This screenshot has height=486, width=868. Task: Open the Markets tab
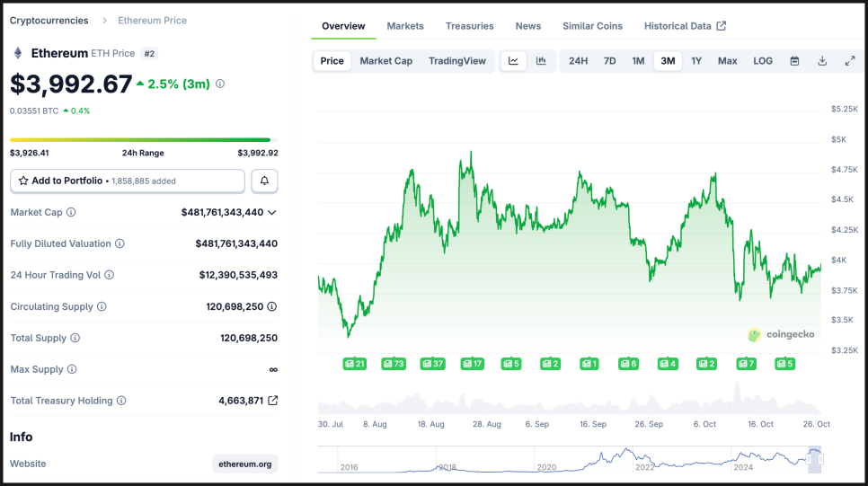(405, 26)
